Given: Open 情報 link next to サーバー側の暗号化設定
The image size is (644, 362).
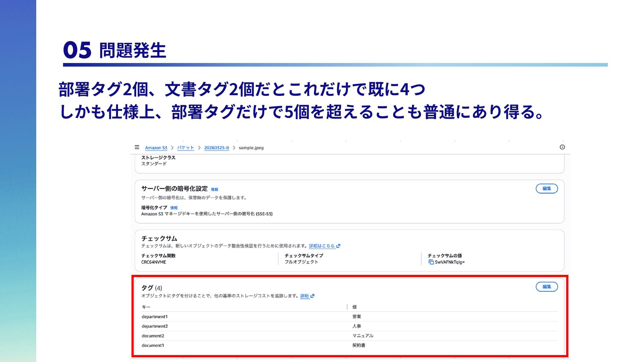Looking at the screenshot, I should coord(214,190).
